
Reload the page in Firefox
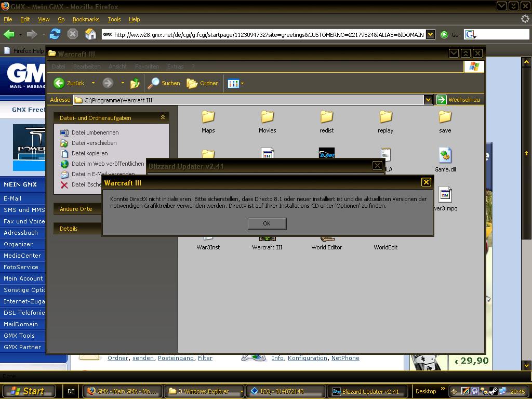55,34
